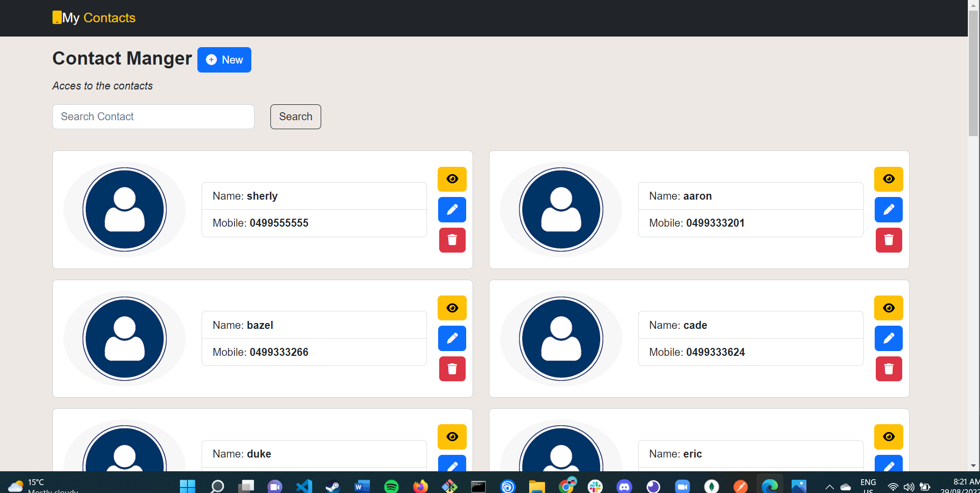Open the edit pencil icon for duke
Image resolution: width=980 pixels, height=493 pixels.
click(x=451, y=465)
